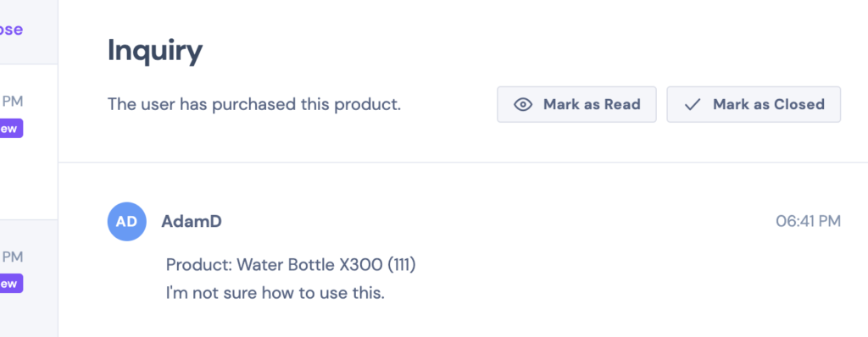This screenshot has height=337, width=868.
Task: Click "The user has purchased this product." note
Action: 254,104
